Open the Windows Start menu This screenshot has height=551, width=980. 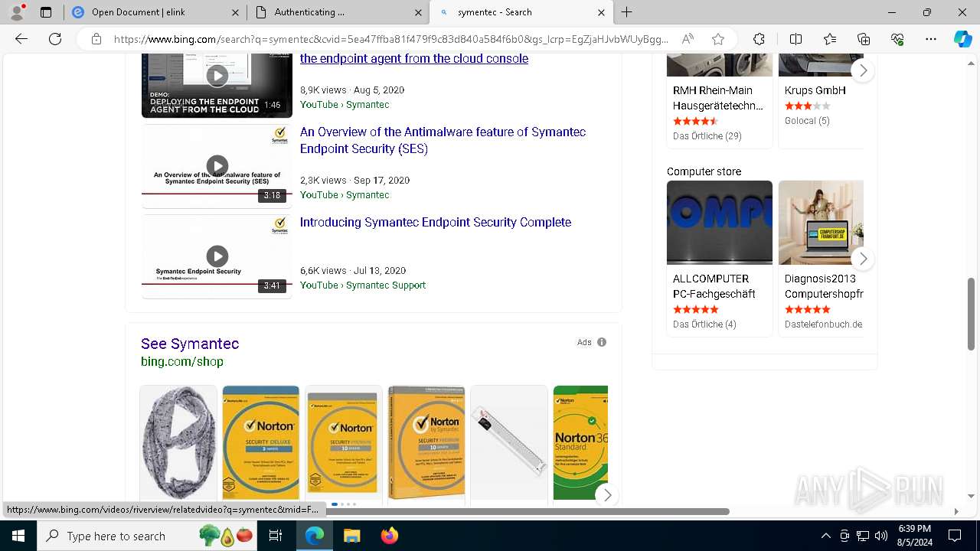click(x=18, y=536)
